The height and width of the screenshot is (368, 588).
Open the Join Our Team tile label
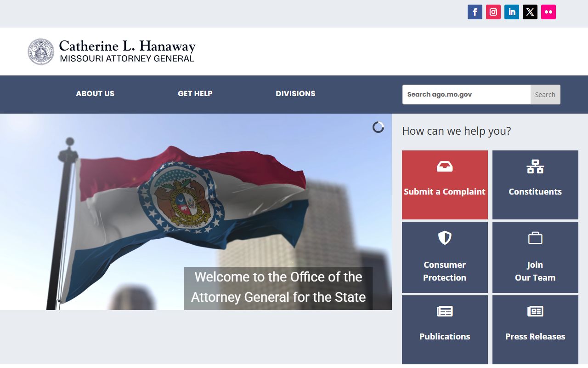535,271
